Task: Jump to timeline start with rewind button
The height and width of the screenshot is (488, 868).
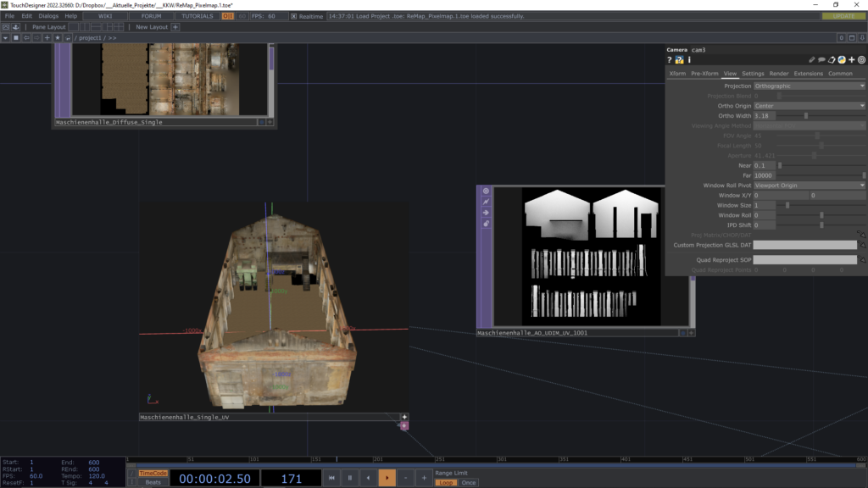Action: coord(331,479)
